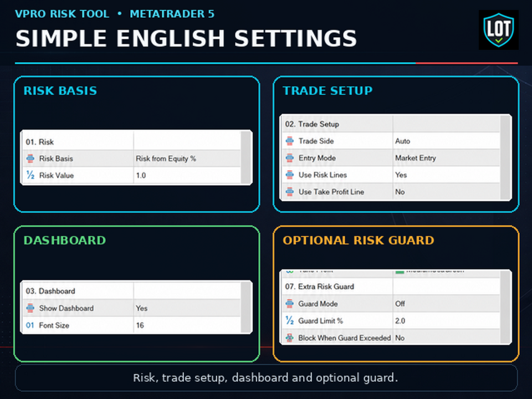The height and width of the screenshot is (399, 532).
Task: Click the ½ icon beside Risk Value
Action: (x=30, y=175)
